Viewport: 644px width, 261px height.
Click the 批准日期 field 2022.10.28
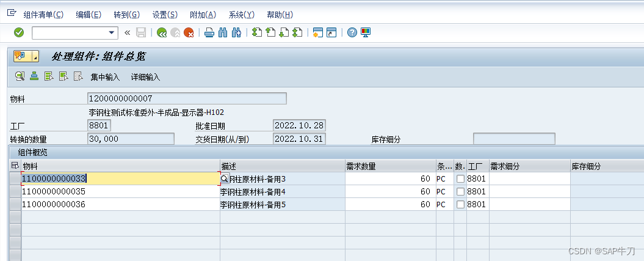(299, 125)
